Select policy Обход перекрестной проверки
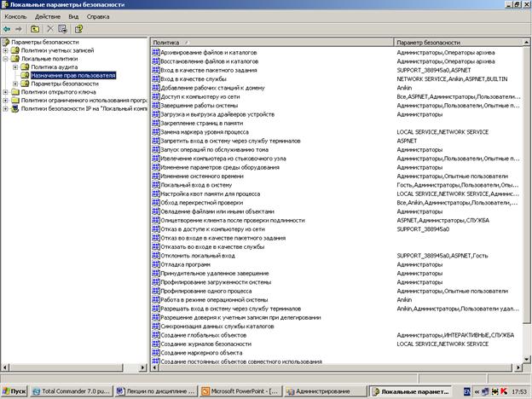 click(202, 203)
